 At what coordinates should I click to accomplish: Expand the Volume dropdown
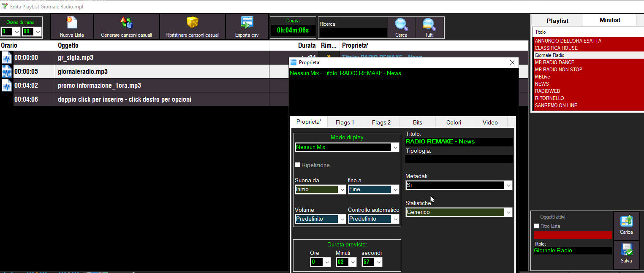tap(342, 219)
